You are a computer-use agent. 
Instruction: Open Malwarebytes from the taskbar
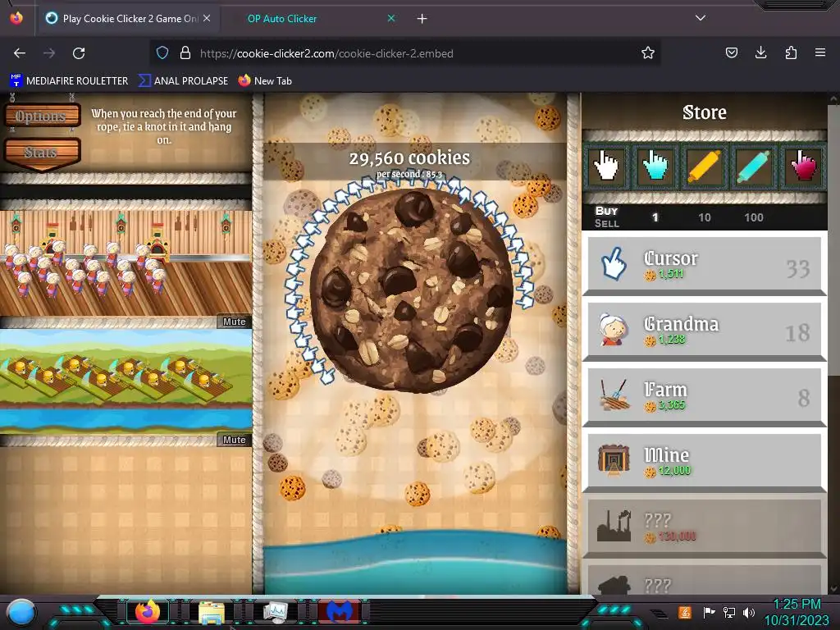tap(340, 612)
